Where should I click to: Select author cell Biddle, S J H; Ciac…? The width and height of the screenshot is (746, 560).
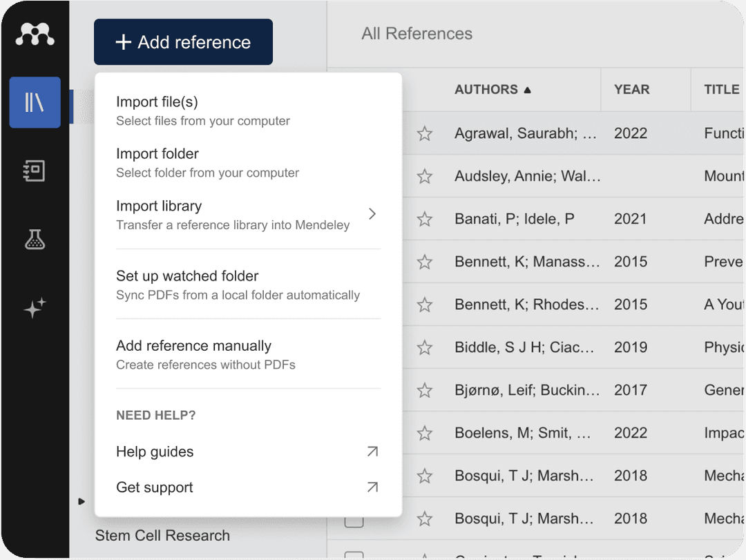click(524, 347)
